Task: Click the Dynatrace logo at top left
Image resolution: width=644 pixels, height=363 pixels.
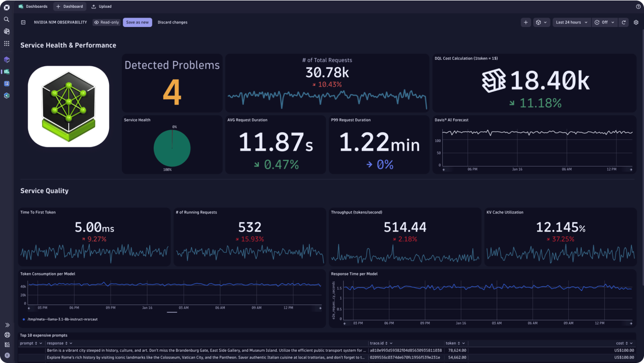Action: tap(6, 6)
